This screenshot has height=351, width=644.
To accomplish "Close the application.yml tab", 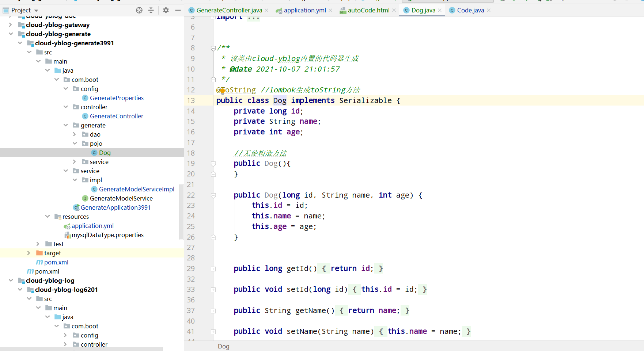I will tap(330, 10).
